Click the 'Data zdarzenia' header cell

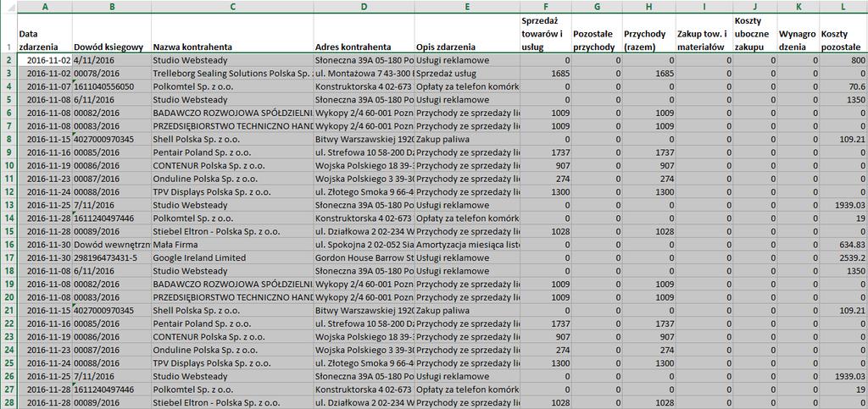[45, 33]
